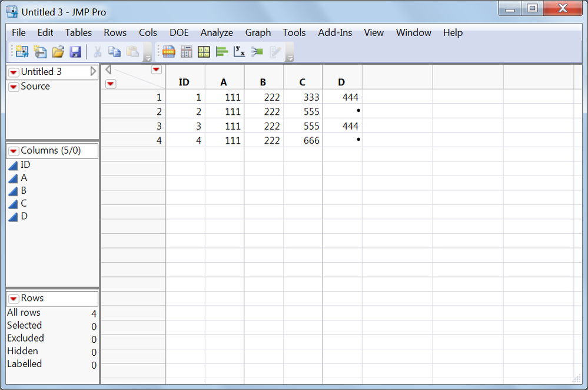Click the Open file folder icon
The image size is (588, 390).
[58, 51]
